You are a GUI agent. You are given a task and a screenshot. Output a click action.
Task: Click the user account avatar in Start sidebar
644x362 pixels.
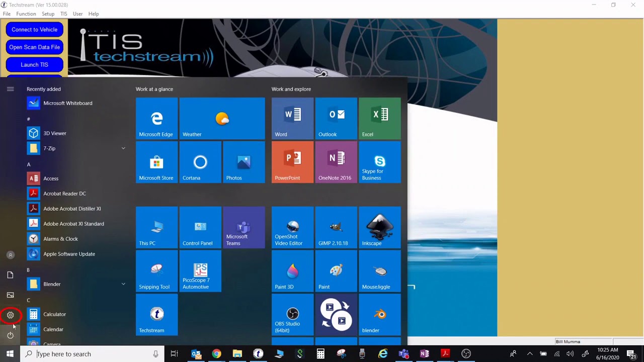coord(10,255)
